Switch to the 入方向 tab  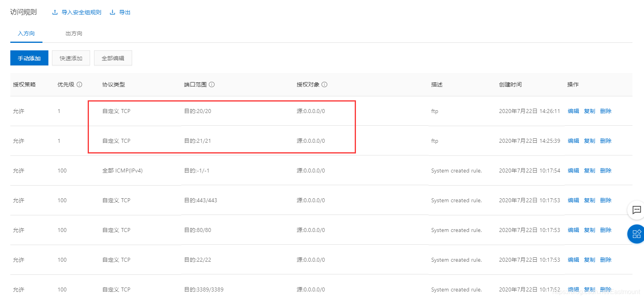point(26,33)
